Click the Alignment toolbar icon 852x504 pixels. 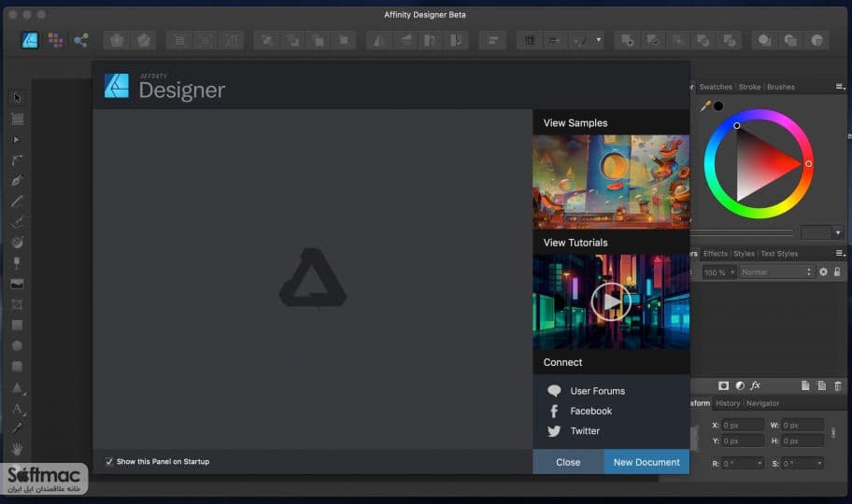[493, 40]
